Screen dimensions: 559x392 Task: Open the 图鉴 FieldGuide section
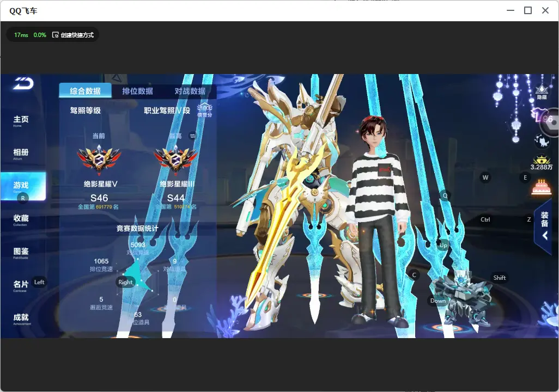(x=21, y=253)
